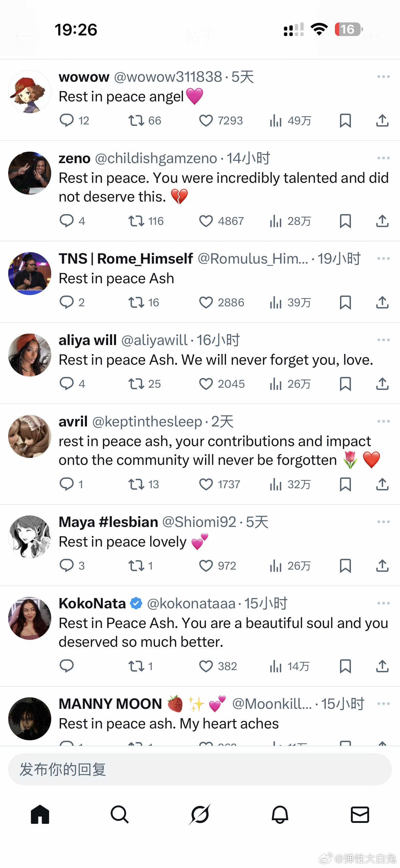Repost zeno's reply
Image resolution: width=400 pixels, height=868 pixels.
click(x=136, y=221)
